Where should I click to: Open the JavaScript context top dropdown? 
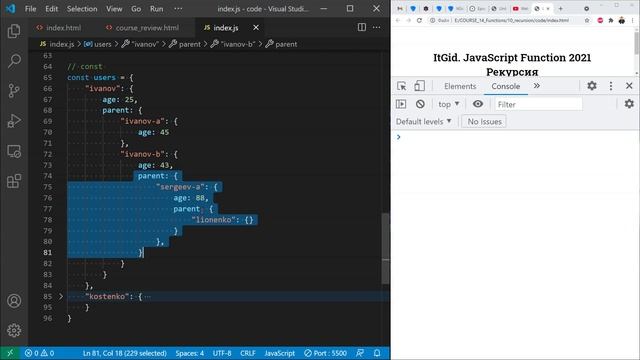click(x=449, y=104)
